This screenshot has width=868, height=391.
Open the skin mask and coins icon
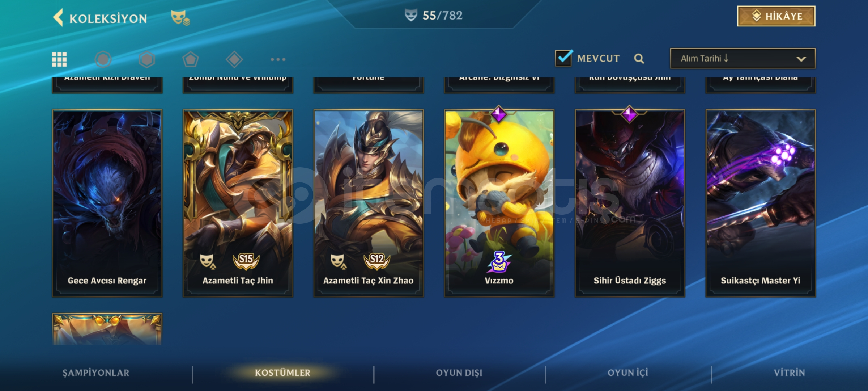(180, 18)
